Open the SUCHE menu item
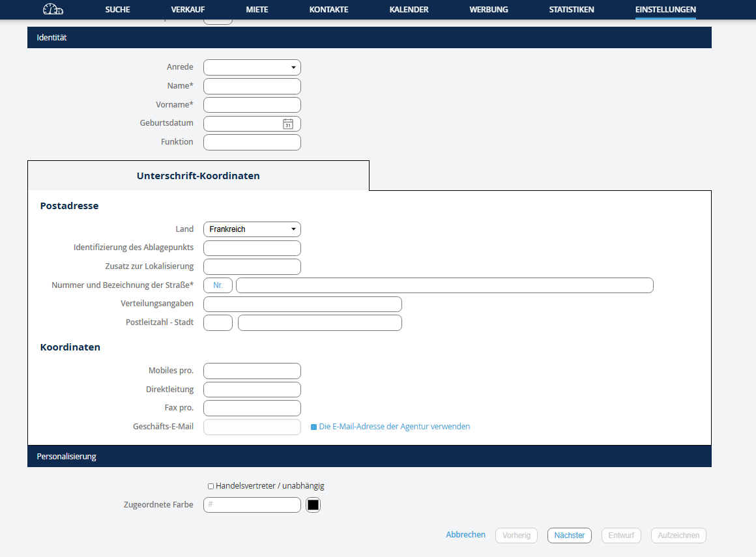756x557 pixels. 117,10
